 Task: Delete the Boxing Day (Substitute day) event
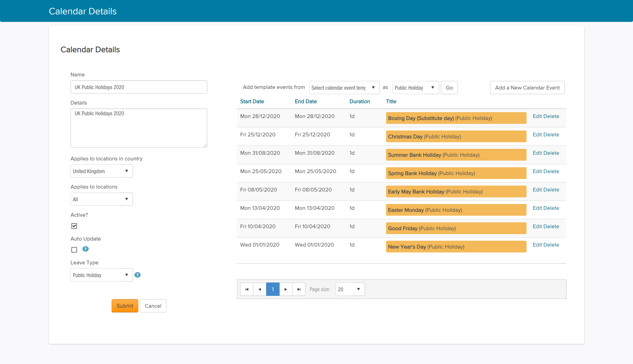(x=551, y=116)
